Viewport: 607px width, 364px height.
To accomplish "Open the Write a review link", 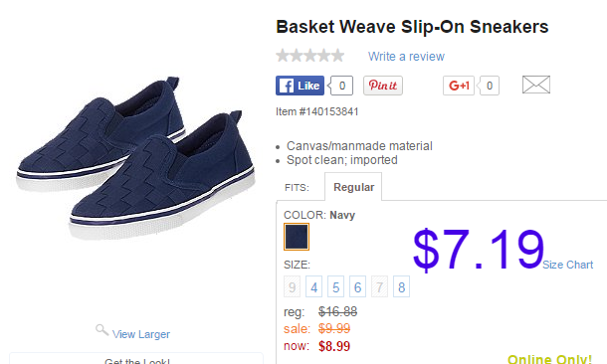I will 406,57.
